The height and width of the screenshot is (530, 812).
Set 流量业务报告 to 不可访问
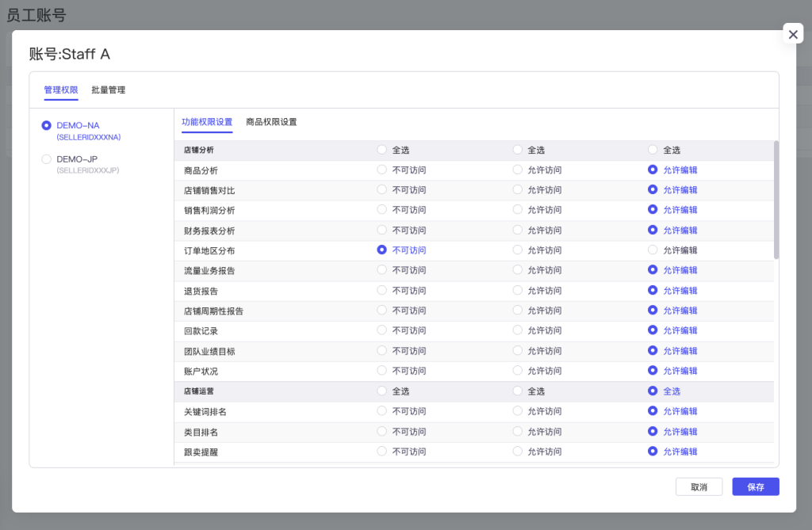(381, 270)
